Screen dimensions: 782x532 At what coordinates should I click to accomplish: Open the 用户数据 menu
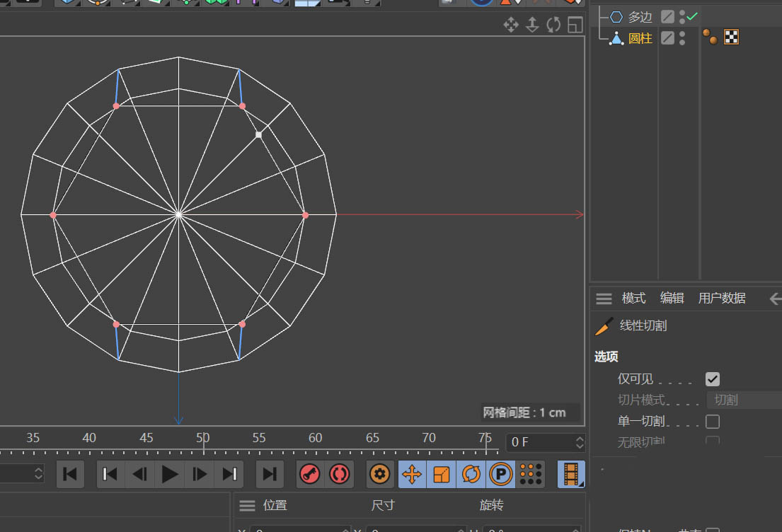point(721,299)
